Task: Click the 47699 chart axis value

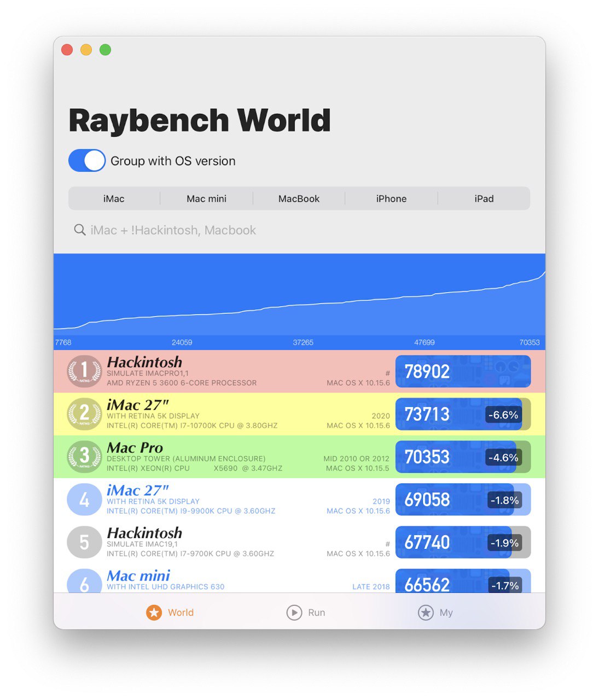Action: click(x=424, y=342)
